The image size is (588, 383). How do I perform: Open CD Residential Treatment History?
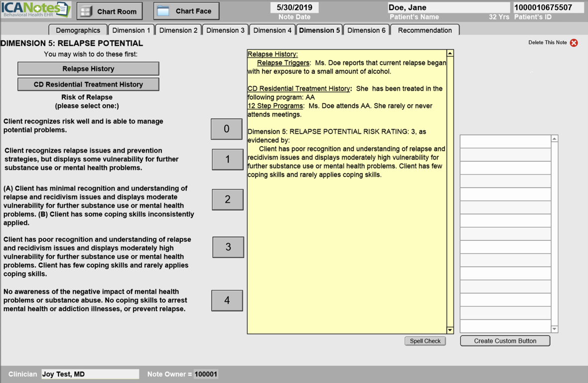(88, 84)
